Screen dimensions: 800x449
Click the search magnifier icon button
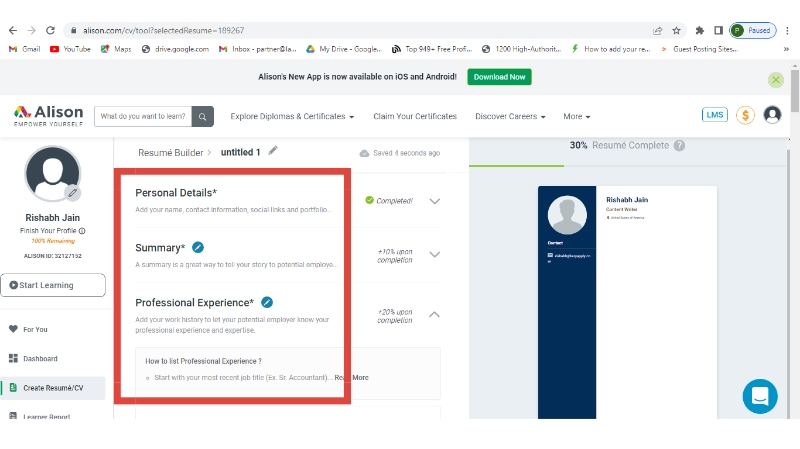pyautogui.click(x=203, y=116)
